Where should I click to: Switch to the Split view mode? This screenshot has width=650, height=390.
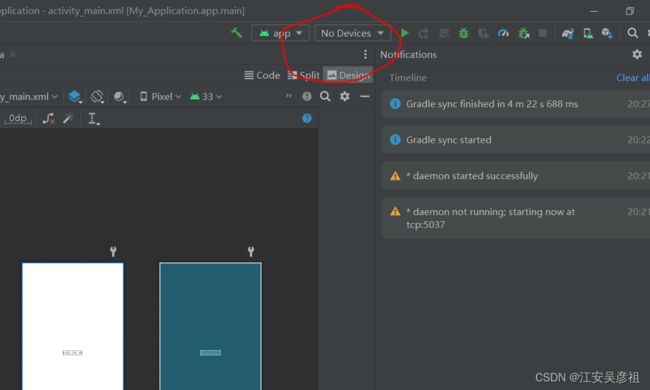coord(304,75)
